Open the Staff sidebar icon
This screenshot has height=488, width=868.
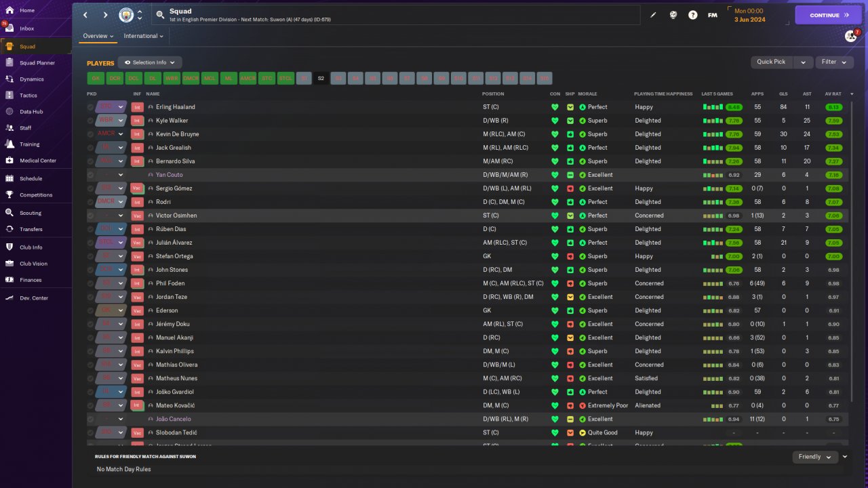[x=9, y=128]
